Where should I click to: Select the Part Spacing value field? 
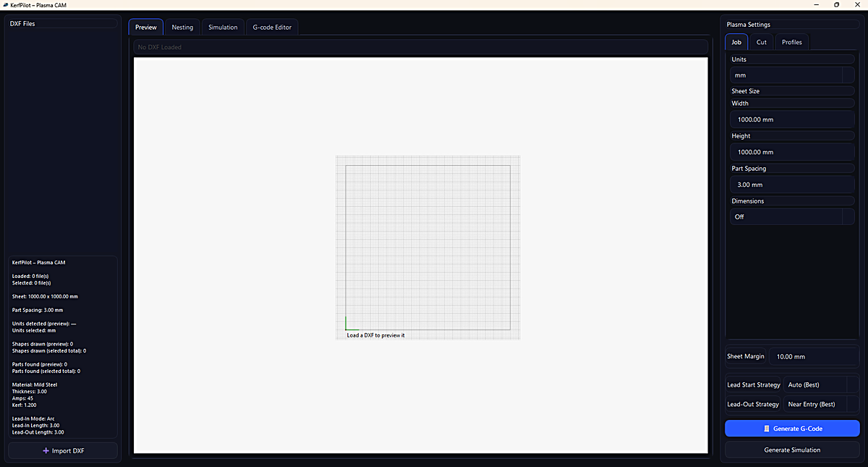[x=792, y=184]
